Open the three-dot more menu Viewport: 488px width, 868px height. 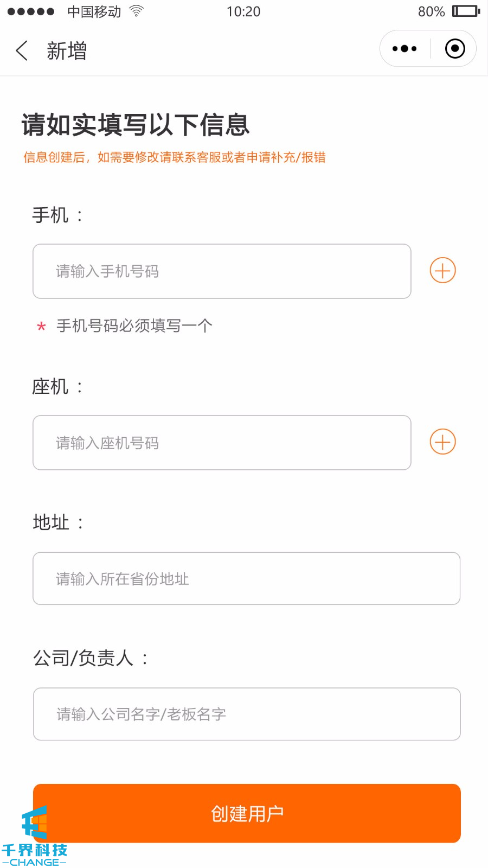point(404,49)
